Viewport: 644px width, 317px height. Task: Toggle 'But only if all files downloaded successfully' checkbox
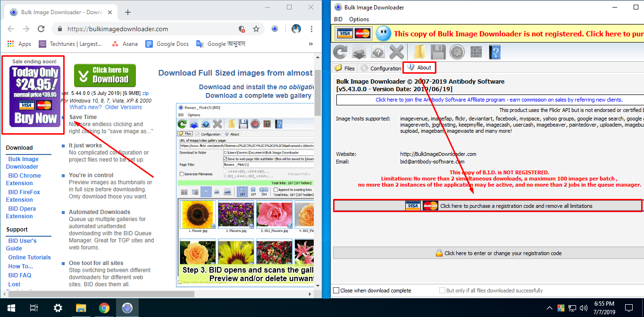pyautogui.click(x=442, y=291)
